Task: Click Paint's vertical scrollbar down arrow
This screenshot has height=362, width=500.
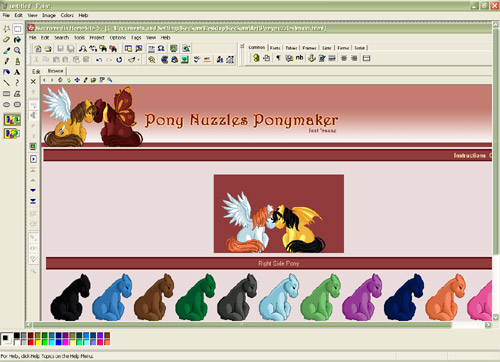Action: [x=496, y=317]
